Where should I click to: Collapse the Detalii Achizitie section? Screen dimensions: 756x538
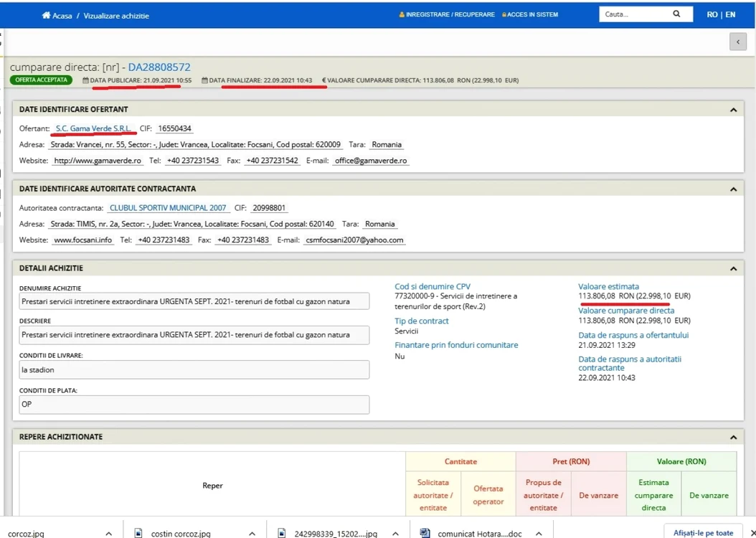point(733,269)
